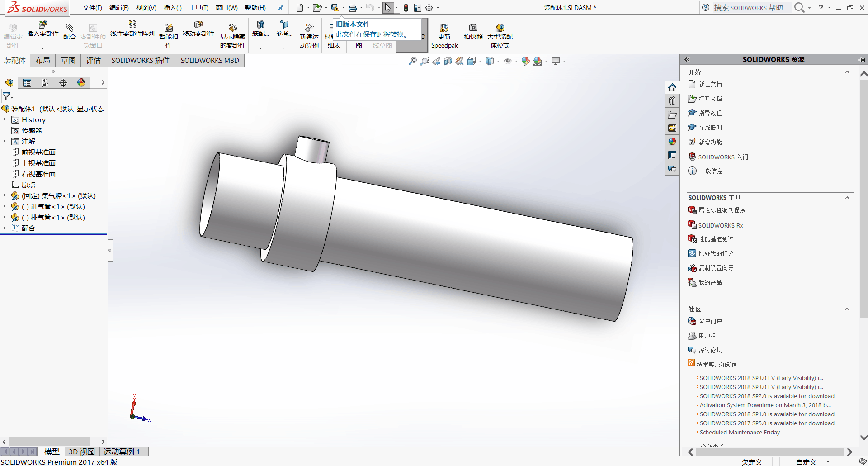Open the 插入(I) menu
868x466 pixels.
173,8
